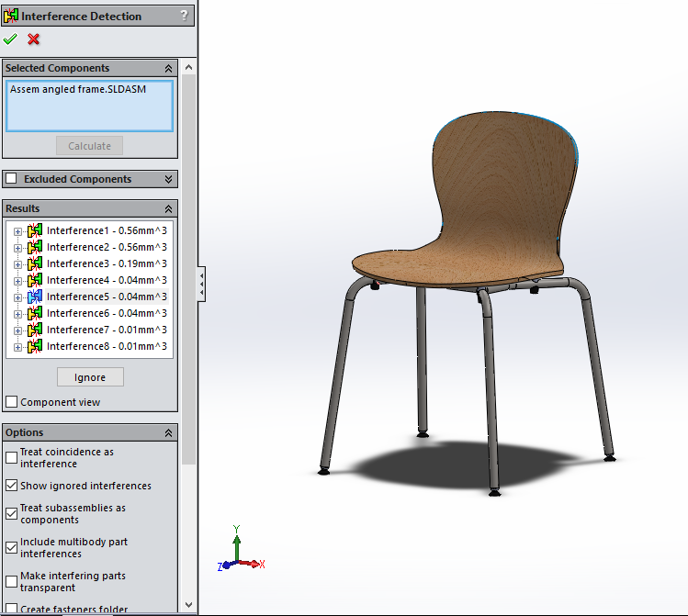Collapse the side panel via splitter handle
The image size is (688, 616).
coord(201,284)
